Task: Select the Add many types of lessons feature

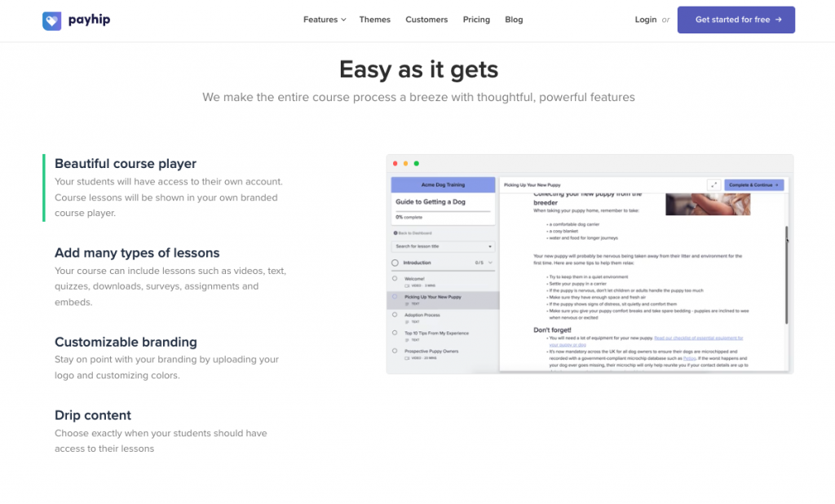Action: point(137,253)
